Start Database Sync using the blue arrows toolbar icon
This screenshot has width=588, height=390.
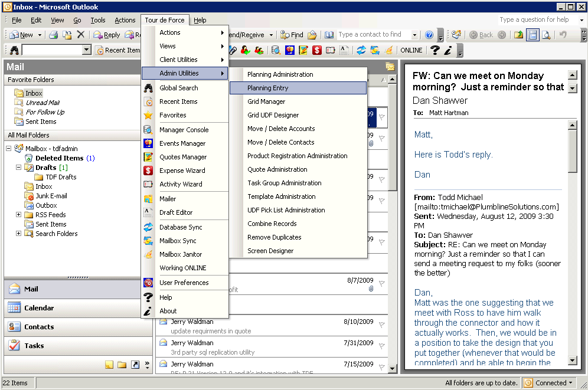click(x=361, y=50)
